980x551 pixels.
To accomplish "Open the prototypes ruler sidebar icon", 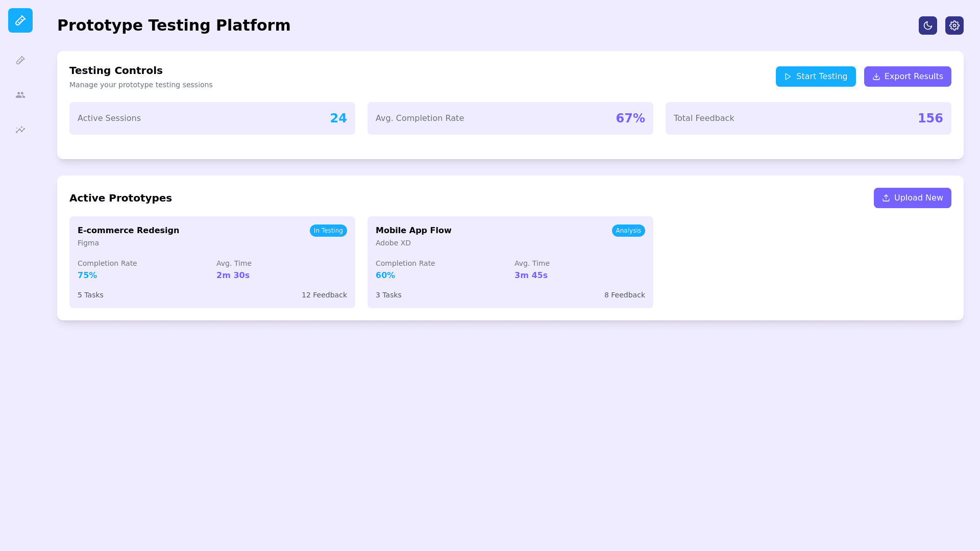I will 20,60.
